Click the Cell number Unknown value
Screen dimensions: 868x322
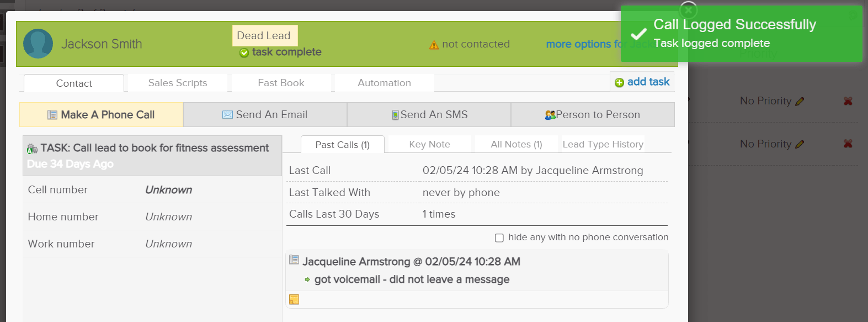[x=169, y=190]
